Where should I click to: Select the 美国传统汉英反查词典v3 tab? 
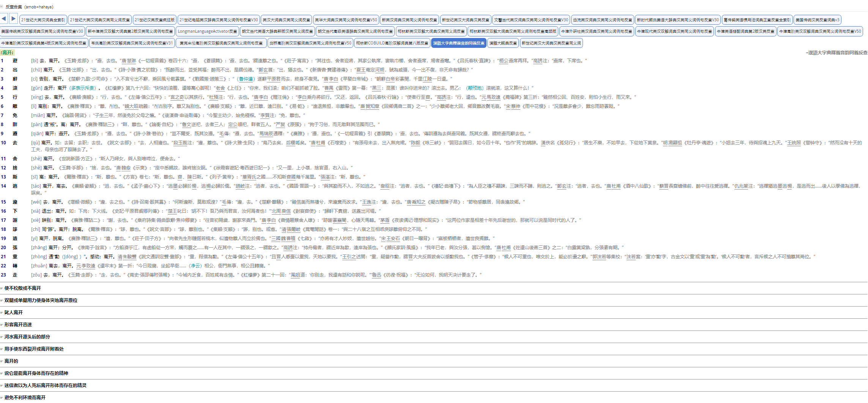point(817,20)
